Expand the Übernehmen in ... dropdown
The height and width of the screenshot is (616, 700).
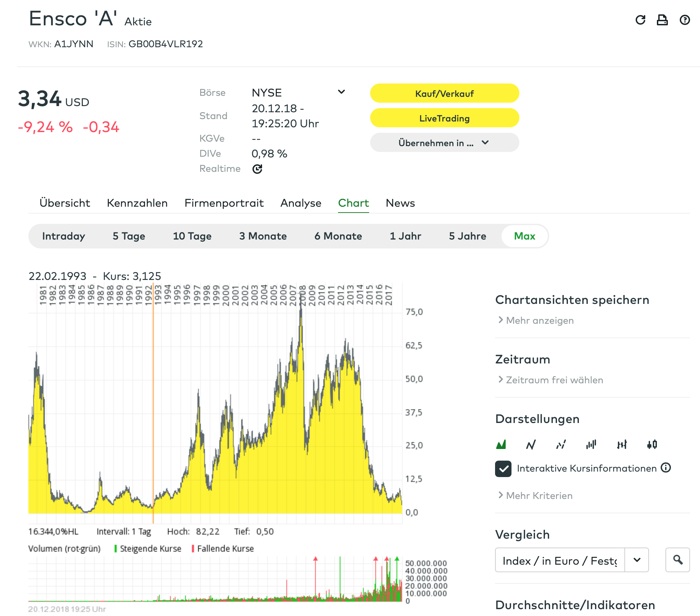pyautogui.click(x=444, y=142)
